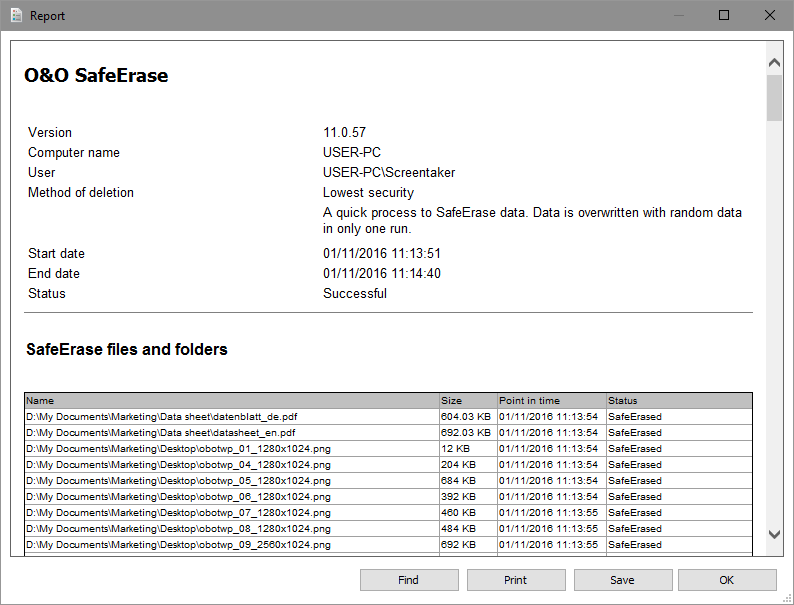The image size is (794, 605).
Task: Click the 684 KB size cell
Action: [468, 480]
